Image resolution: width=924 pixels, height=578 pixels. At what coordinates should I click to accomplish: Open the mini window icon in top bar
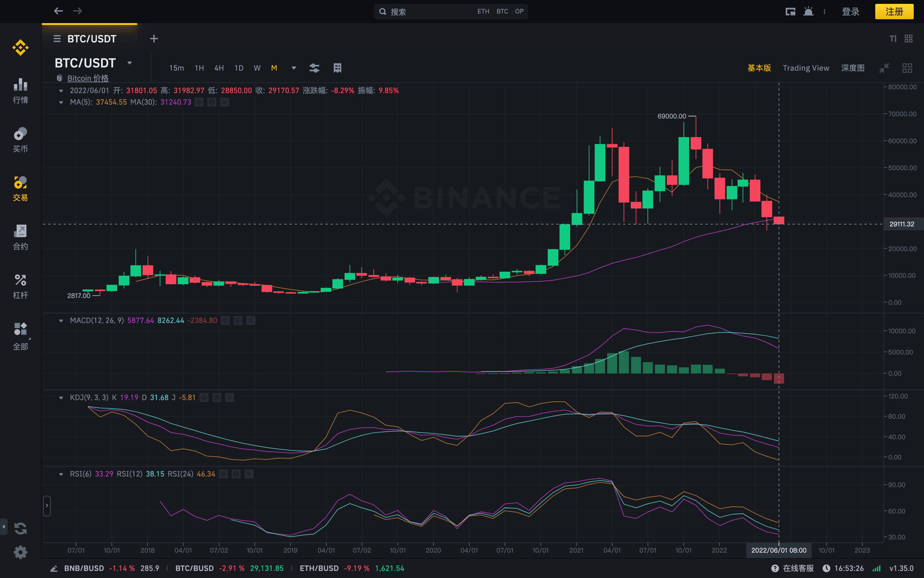[x=790, y=12]
